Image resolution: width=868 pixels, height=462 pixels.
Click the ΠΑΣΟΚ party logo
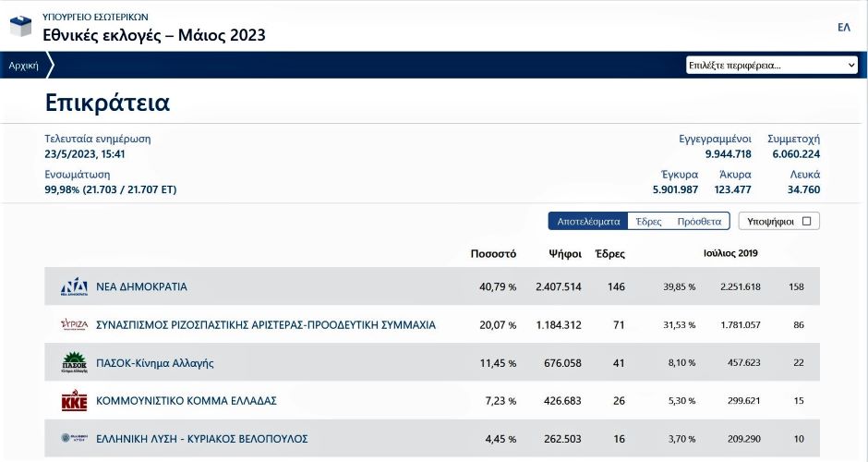pos(74,363)
